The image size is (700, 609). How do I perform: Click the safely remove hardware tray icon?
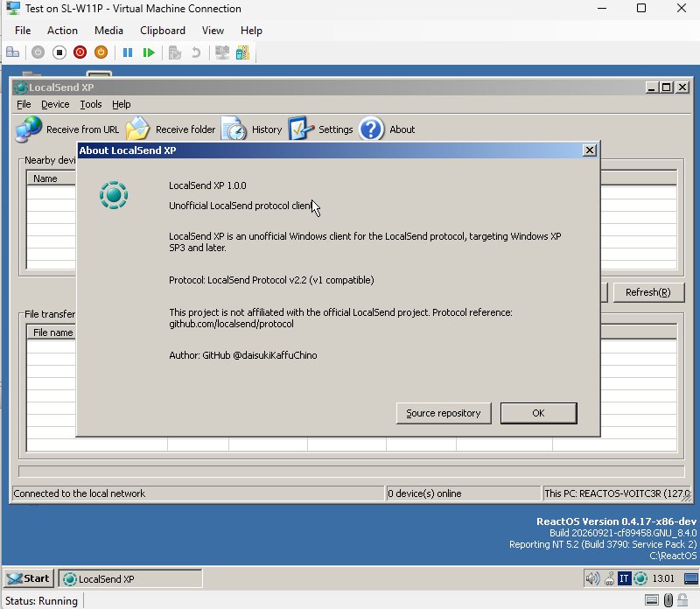click(609, 579)
